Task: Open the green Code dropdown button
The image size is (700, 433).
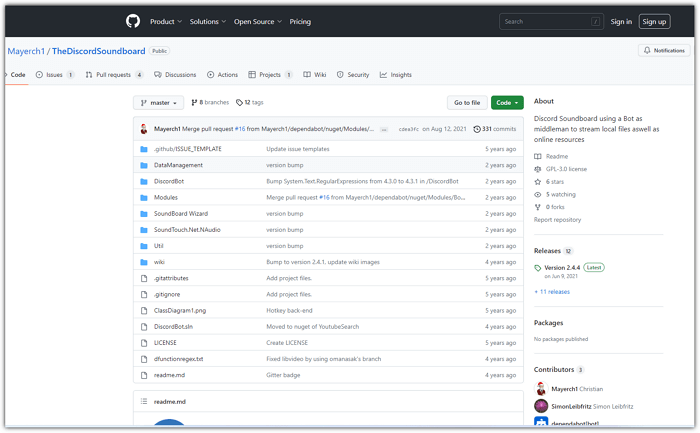Action: click(x=507, y=102)
